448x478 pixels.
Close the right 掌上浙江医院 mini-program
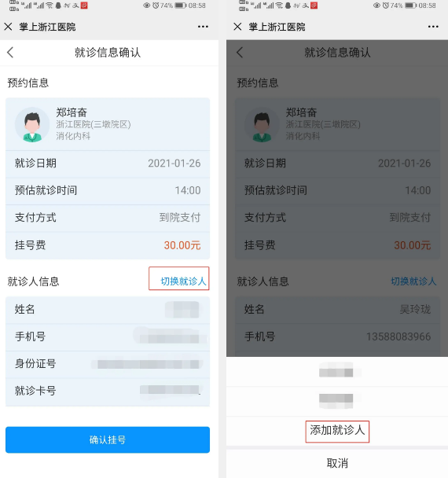click(237, 27)
